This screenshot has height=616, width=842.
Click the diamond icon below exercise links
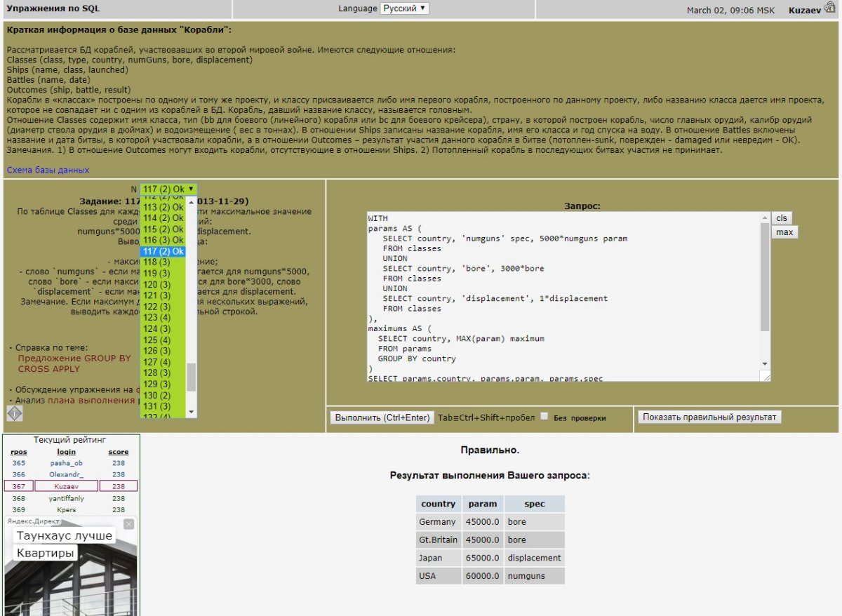14,414
